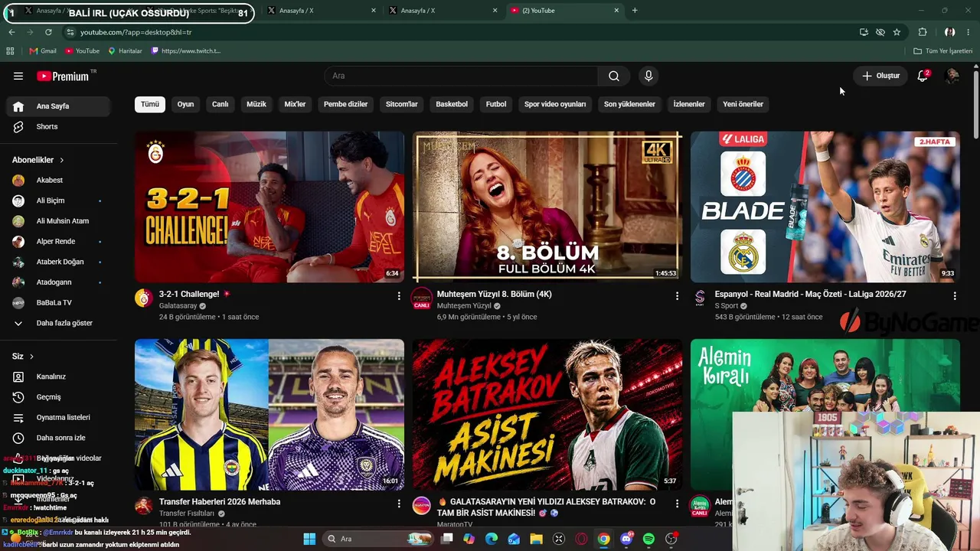This screenshot has width=980, height=551.
Task: Open options menu for Transfer Haberleri video
Action: (x=399, y=504)
